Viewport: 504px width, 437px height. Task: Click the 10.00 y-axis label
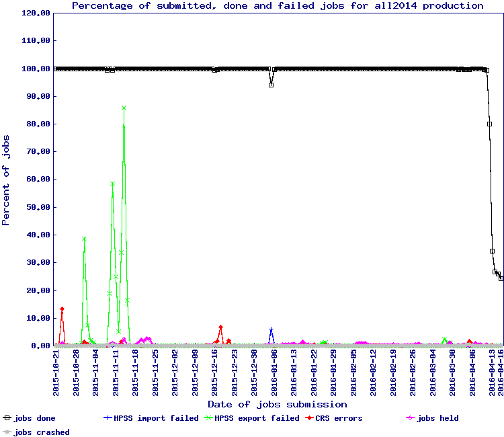pos(38,318)
